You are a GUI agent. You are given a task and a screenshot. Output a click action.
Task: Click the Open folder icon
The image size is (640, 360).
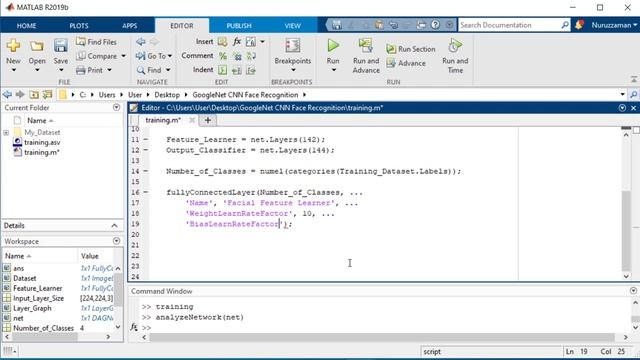coord(37,46)
